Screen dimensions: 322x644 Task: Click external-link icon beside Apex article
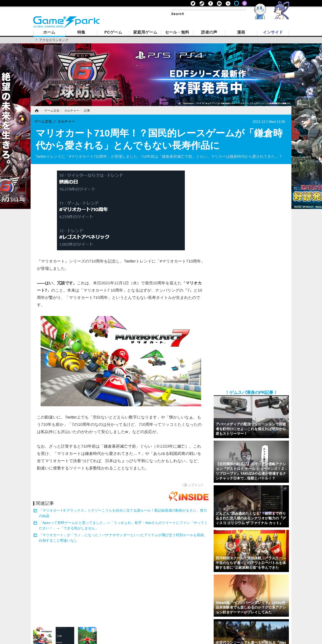35,523
